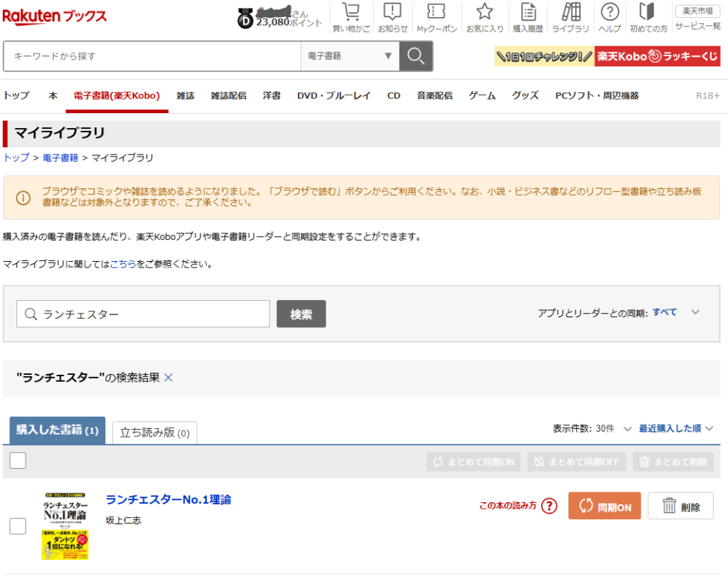The height and width of the screenshot is (579, 728).
Task: Switch to 立ち読み版 (0) tab
Action: point(154,432)
